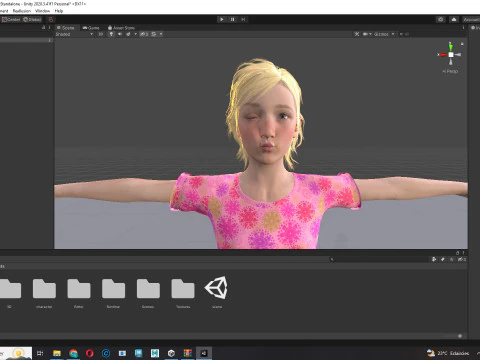Click the search by label icon in Project
This screenshot has width=480, height=360.
pos(443,259)
